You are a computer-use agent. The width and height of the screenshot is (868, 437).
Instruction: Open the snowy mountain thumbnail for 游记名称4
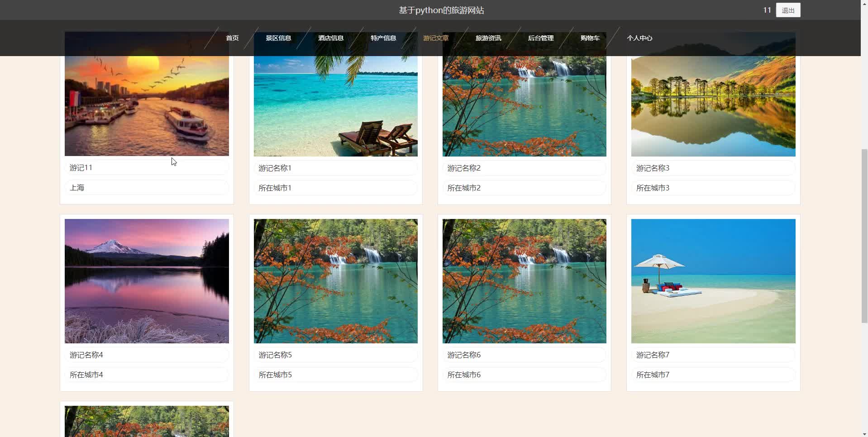[x=147, y=281]
